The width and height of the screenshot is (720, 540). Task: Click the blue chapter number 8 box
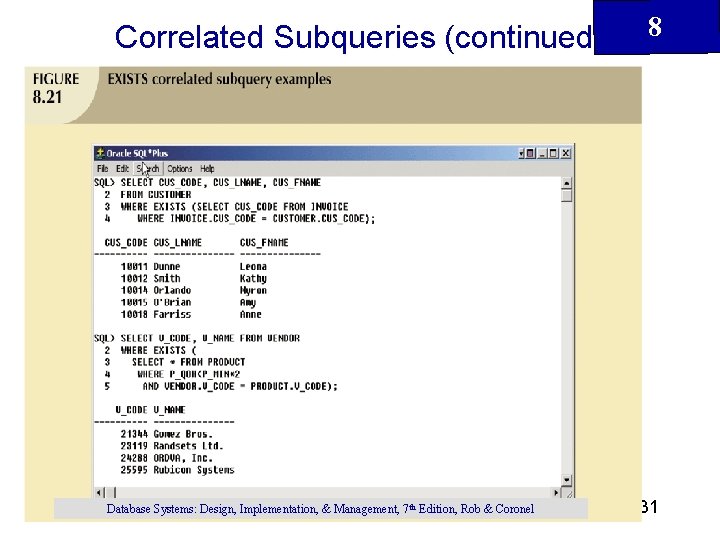656,27
